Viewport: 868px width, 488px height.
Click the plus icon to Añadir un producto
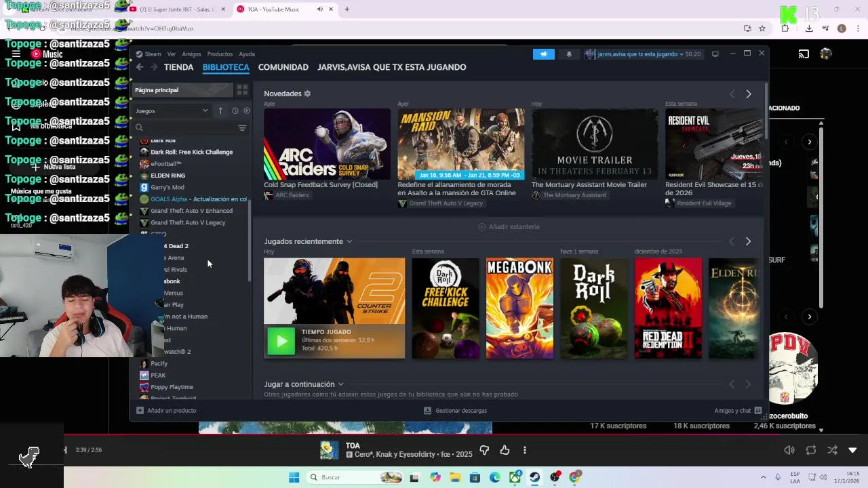coord(140,411)
